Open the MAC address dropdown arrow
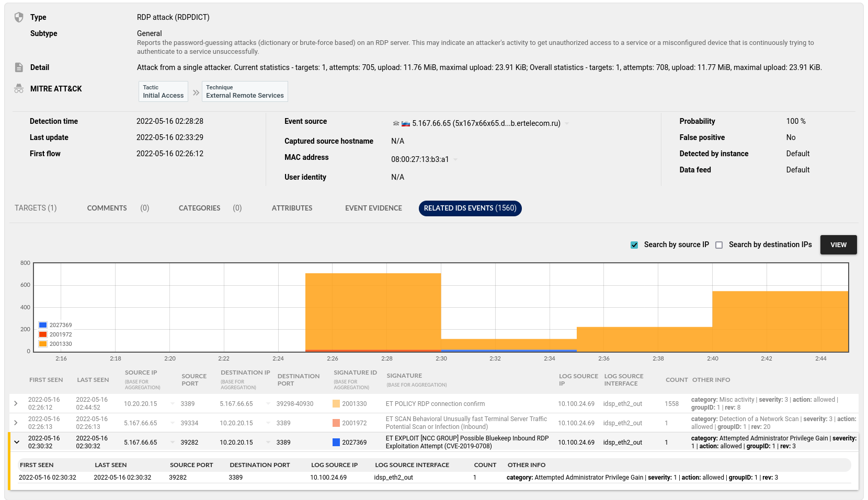 click(455, 160)
